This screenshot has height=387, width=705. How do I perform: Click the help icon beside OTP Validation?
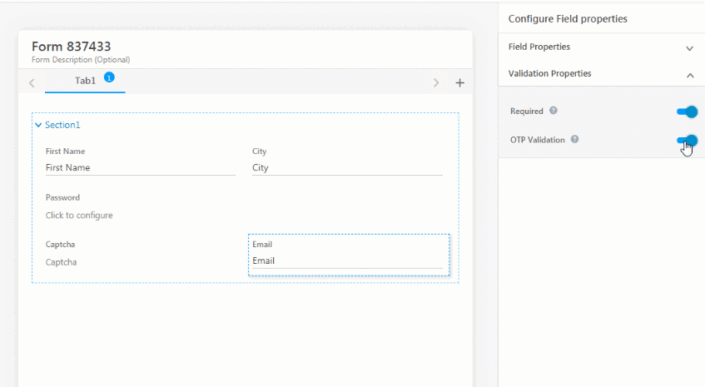pyautogui.click(x=575, y=139)
